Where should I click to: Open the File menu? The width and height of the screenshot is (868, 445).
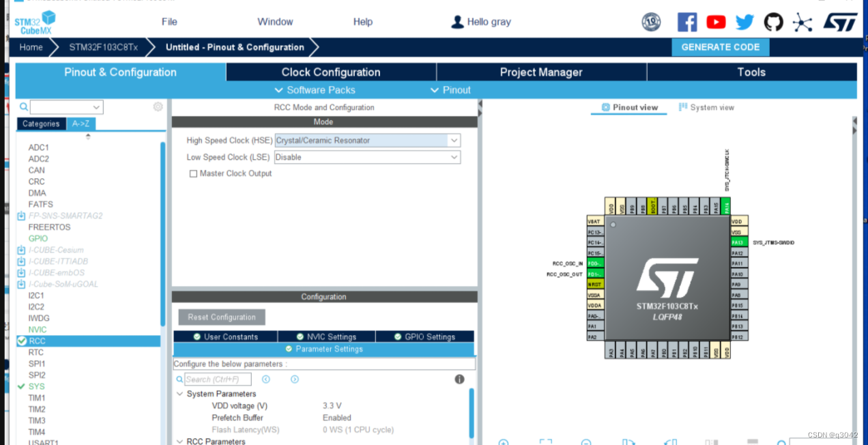[x=169, y=22]
